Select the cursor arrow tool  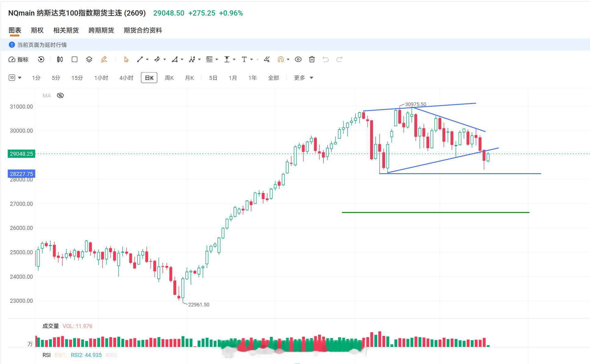click(x=126, y=59)
